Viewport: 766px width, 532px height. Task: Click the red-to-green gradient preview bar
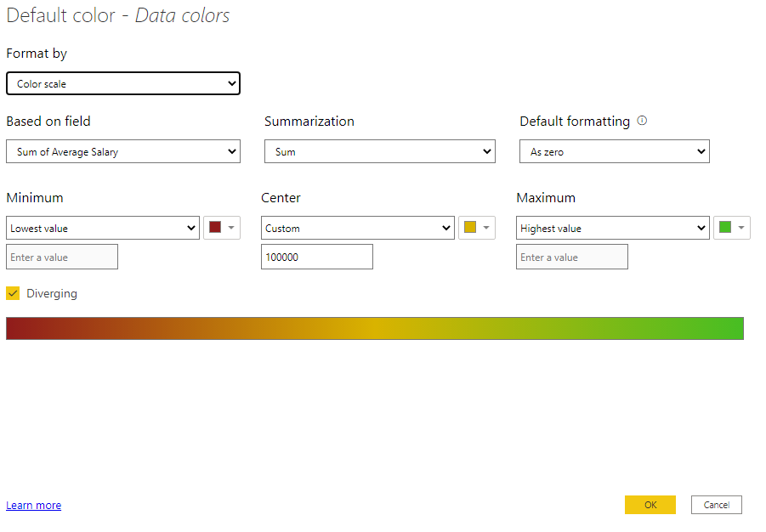pos(375,328)
